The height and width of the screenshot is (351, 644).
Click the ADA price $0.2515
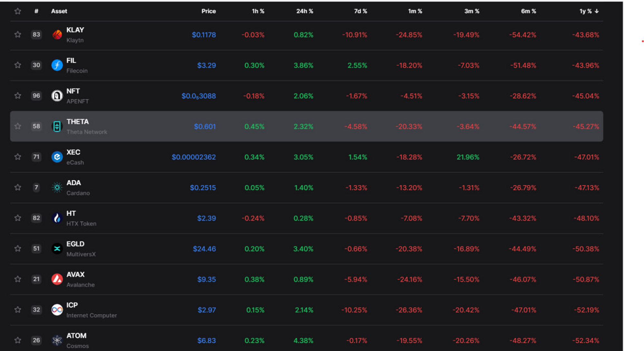tap(203, 188)
